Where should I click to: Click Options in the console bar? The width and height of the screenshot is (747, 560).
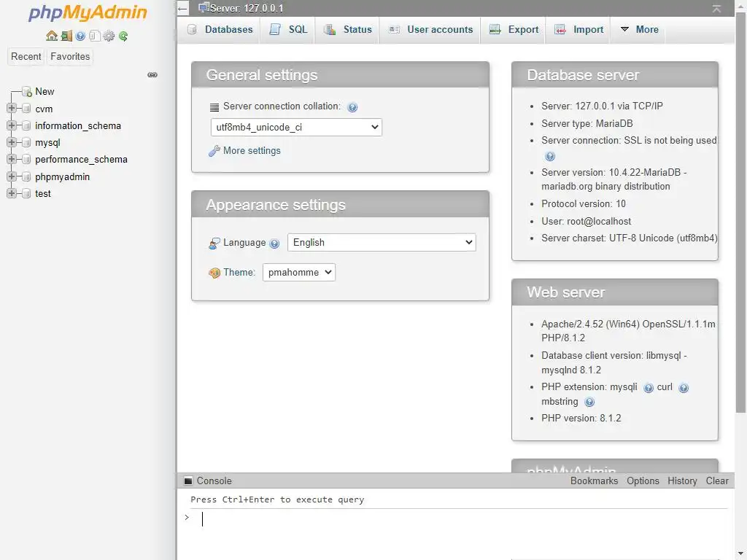click(x=643, y=481)
